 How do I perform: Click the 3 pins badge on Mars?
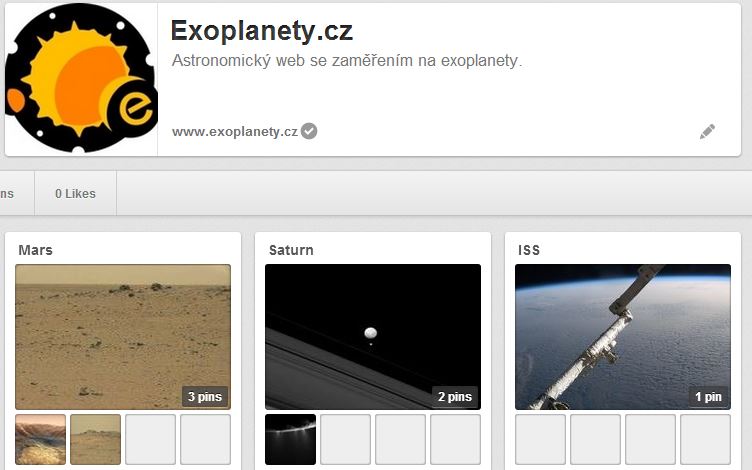205,397
